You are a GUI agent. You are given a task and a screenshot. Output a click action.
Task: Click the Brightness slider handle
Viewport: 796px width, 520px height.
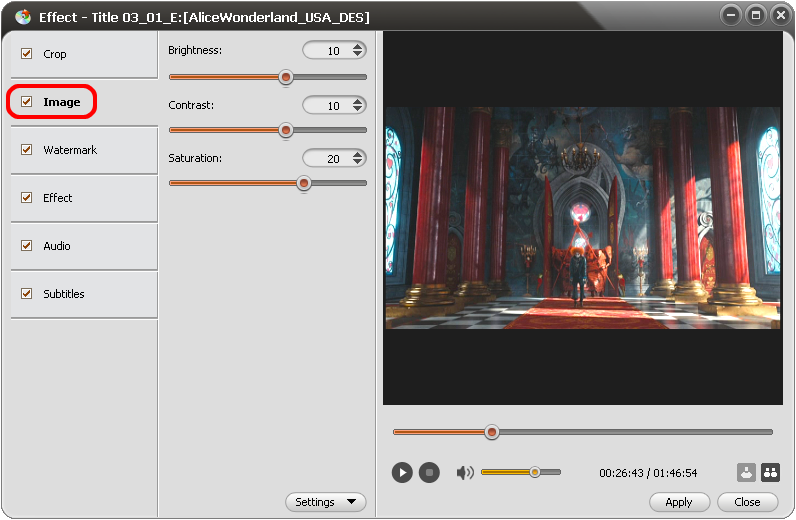(286, 77)
